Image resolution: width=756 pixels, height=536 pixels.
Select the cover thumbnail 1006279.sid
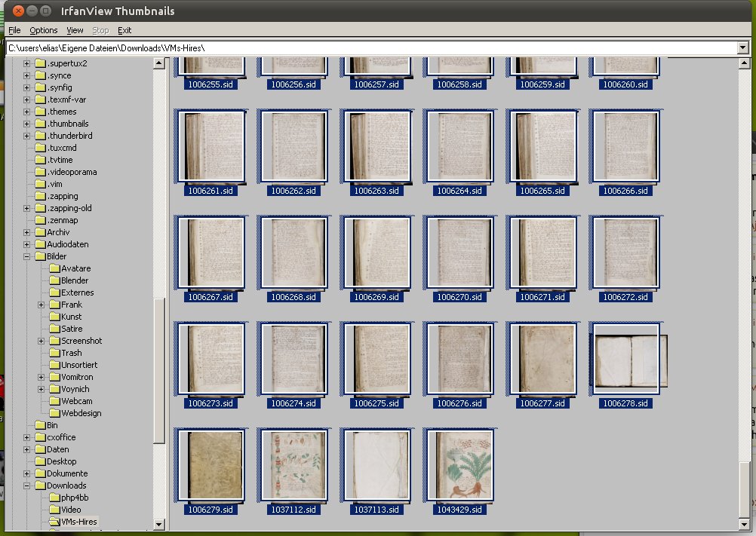point(211,466)
